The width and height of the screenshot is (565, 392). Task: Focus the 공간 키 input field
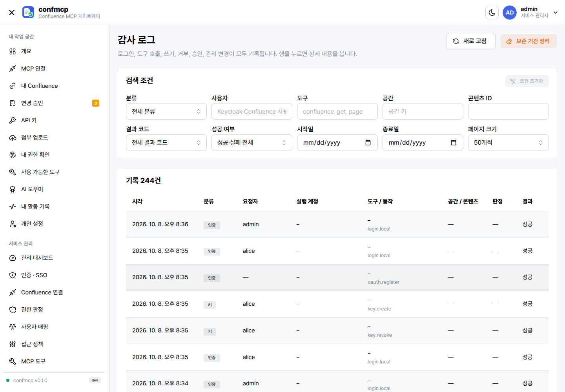[423, 111]
